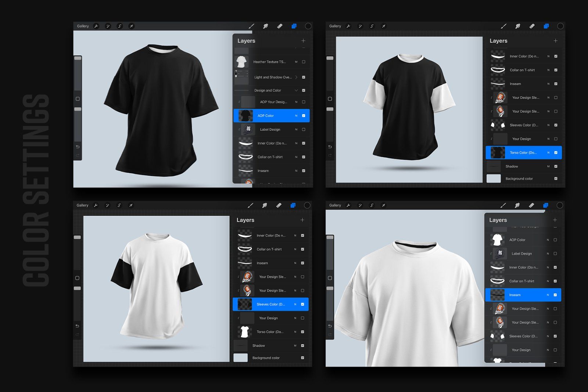Select the Transform arrow tool

pyautogui.click(x=132, y=26)
